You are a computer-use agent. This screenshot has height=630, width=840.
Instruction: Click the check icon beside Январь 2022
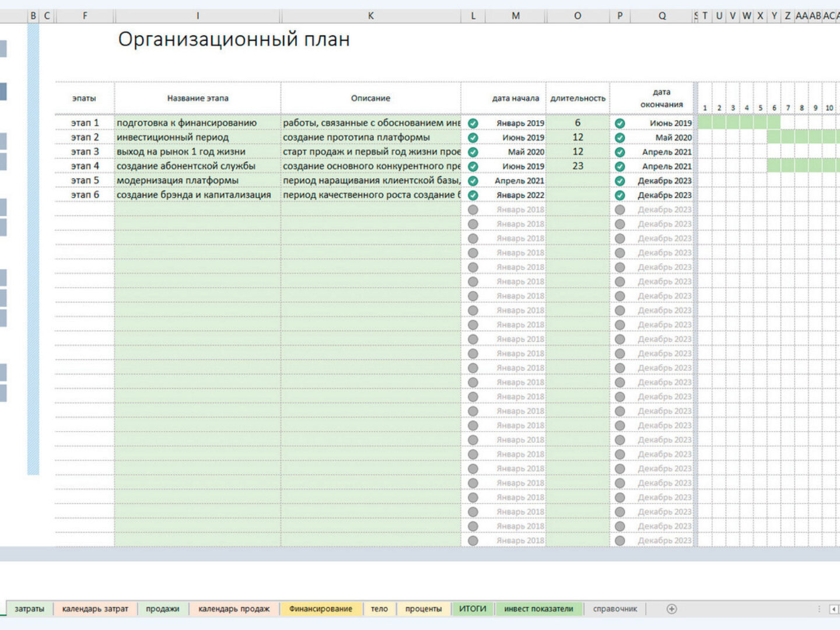click(x=473, y=195)
